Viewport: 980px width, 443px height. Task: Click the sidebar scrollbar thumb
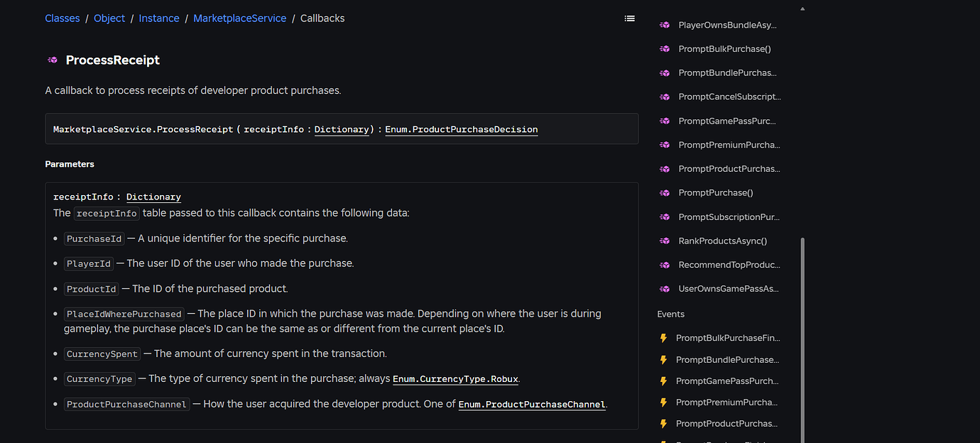pos(803,339)
